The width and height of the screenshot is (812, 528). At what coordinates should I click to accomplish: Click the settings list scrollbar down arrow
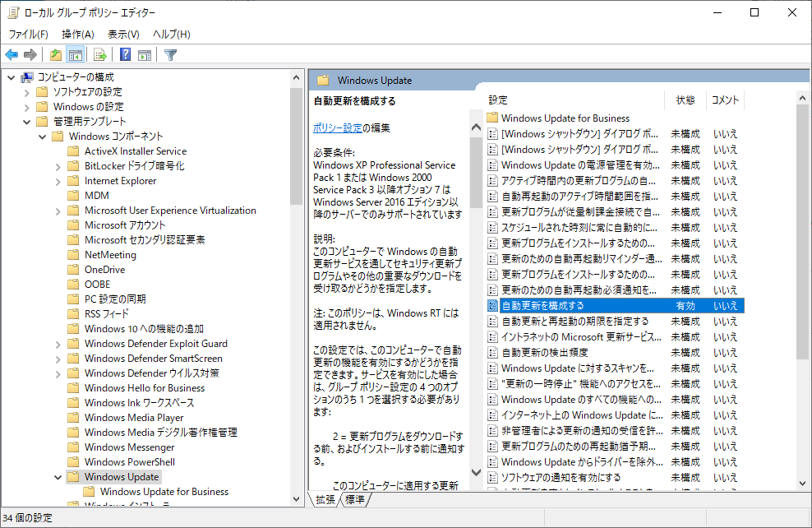802,484
